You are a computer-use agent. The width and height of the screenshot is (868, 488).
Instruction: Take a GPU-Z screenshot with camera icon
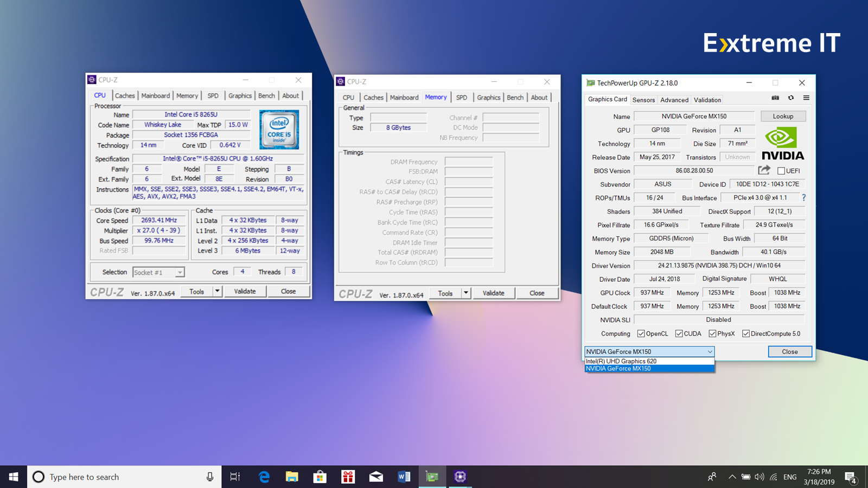coord(775,98)
